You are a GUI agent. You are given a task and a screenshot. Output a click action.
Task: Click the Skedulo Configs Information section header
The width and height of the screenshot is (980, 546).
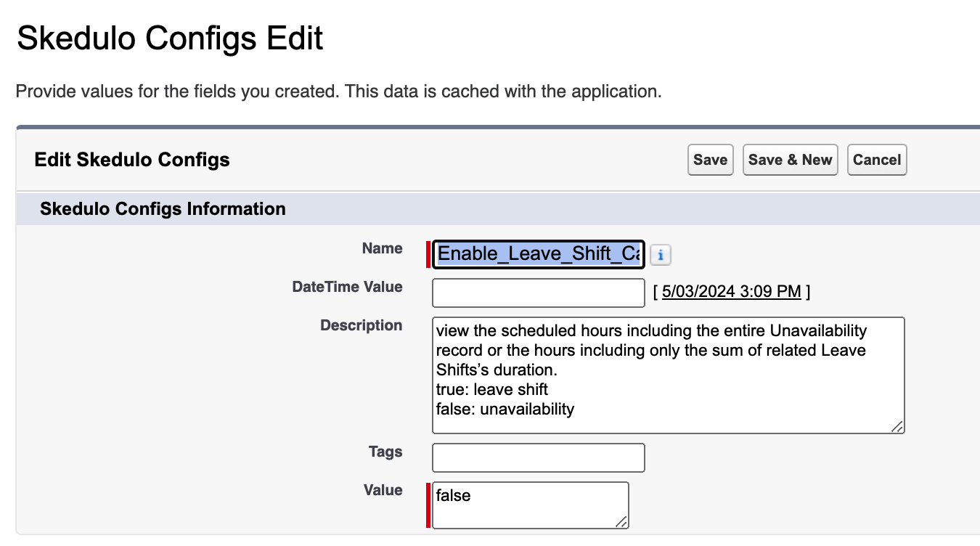(163, 209)
